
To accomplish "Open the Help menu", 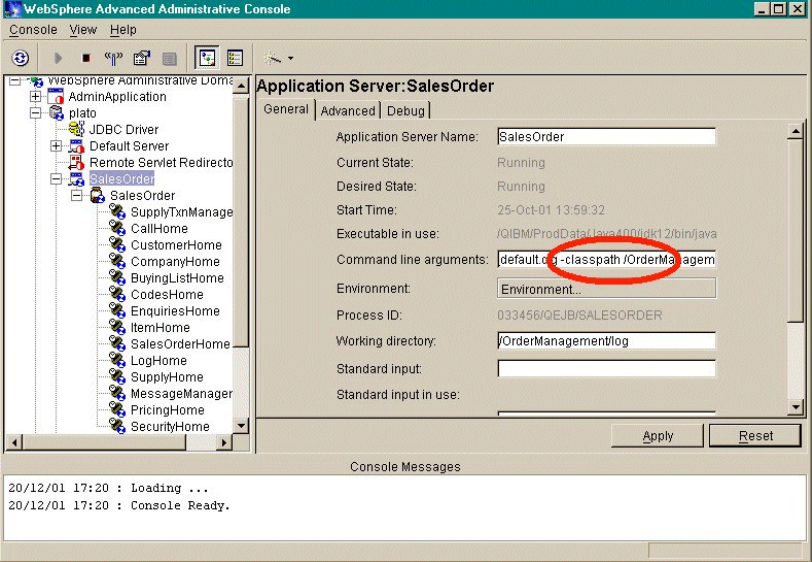I will point(123,30).
